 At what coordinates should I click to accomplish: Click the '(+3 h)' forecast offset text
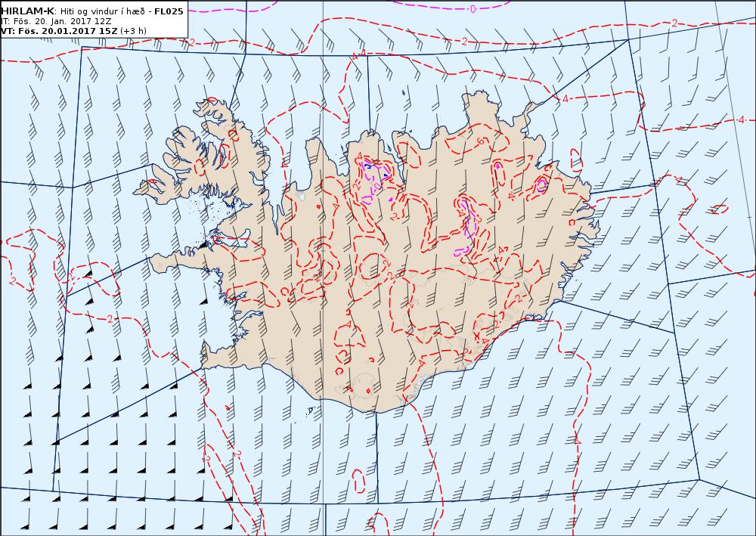[x=134, y=31]
